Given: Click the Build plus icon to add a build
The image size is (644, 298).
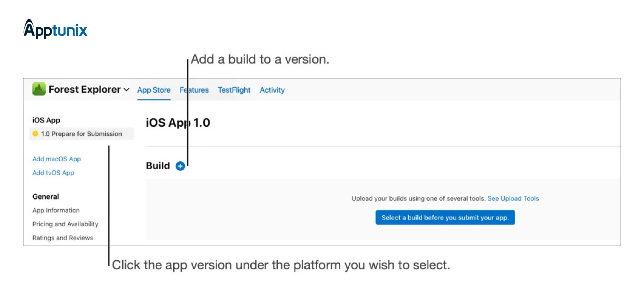Looking at the screenshot, I should [x=180, y=166].
